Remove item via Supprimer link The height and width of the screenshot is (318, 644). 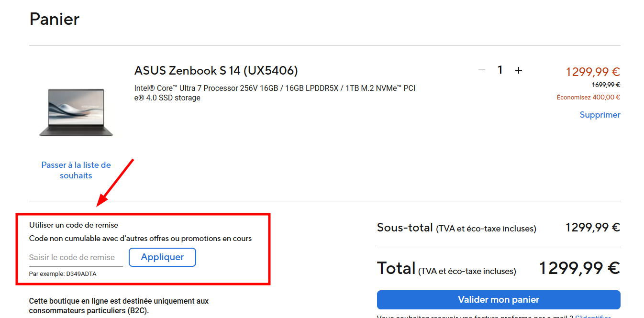[600, 115]
